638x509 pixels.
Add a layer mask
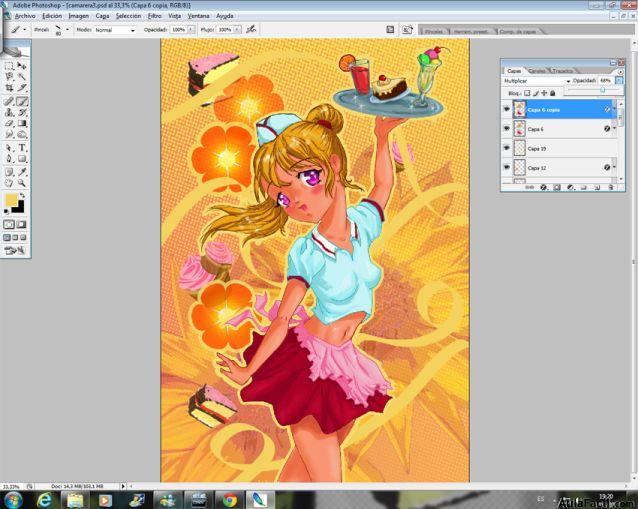(557, 188)
